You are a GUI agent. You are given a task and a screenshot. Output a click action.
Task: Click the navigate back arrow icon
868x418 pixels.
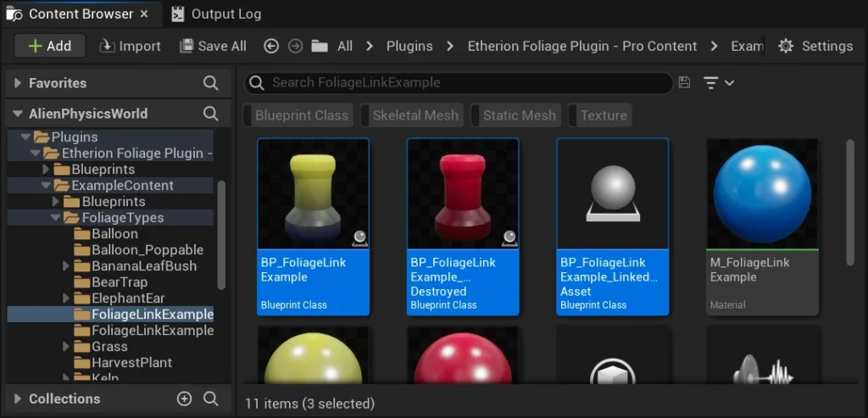coord(271,47)
